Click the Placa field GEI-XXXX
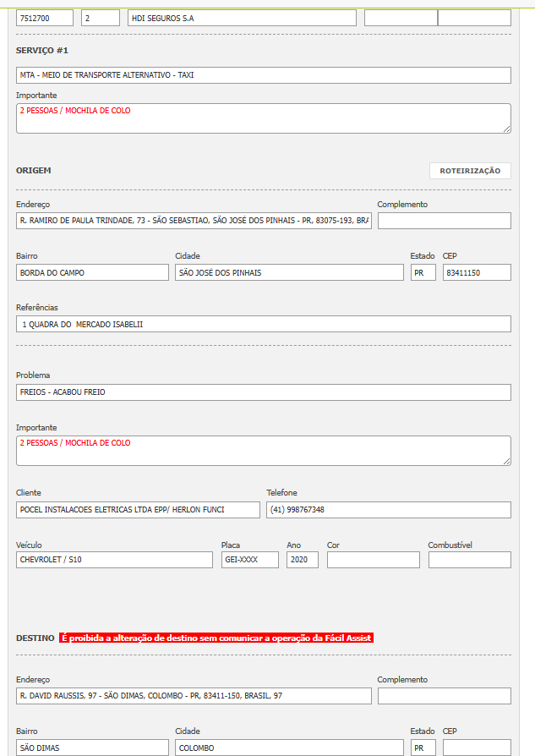The width and height of the screenshot is (535, 756). [249, 560]
